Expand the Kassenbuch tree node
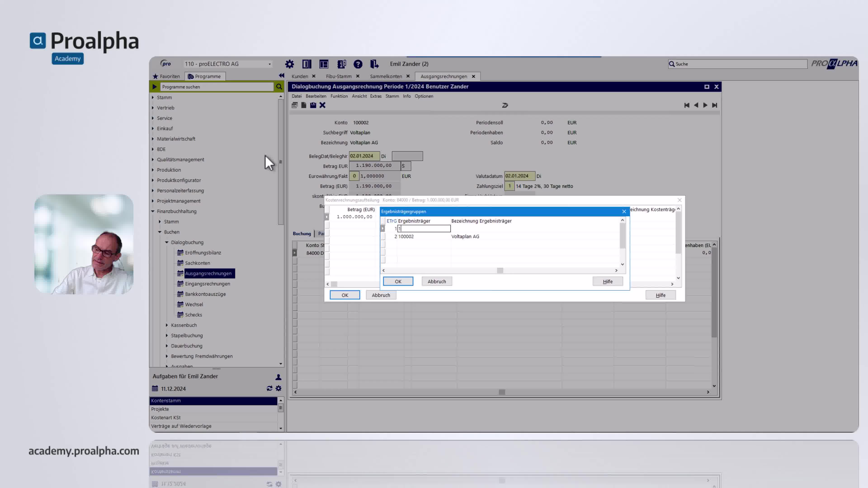Viewport: 868px width, 488px height. click(x=167, y=325)
